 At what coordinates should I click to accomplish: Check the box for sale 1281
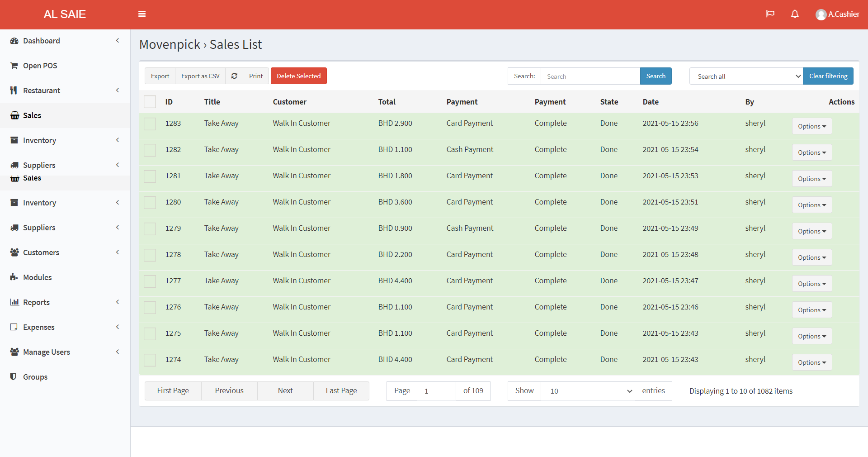[150, 176]
